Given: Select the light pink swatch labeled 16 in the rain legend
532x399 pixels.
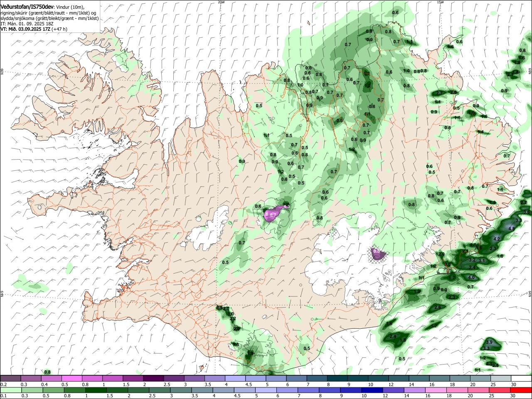Looking at the screenshot, I should coord(436,390).
